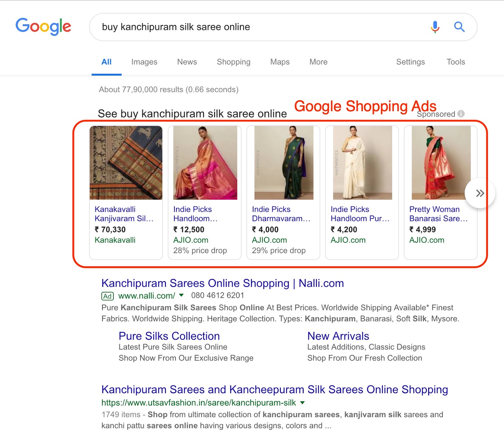
Task: Open the Pure Silks Collection sitelink
Action: tap(169, 336)
